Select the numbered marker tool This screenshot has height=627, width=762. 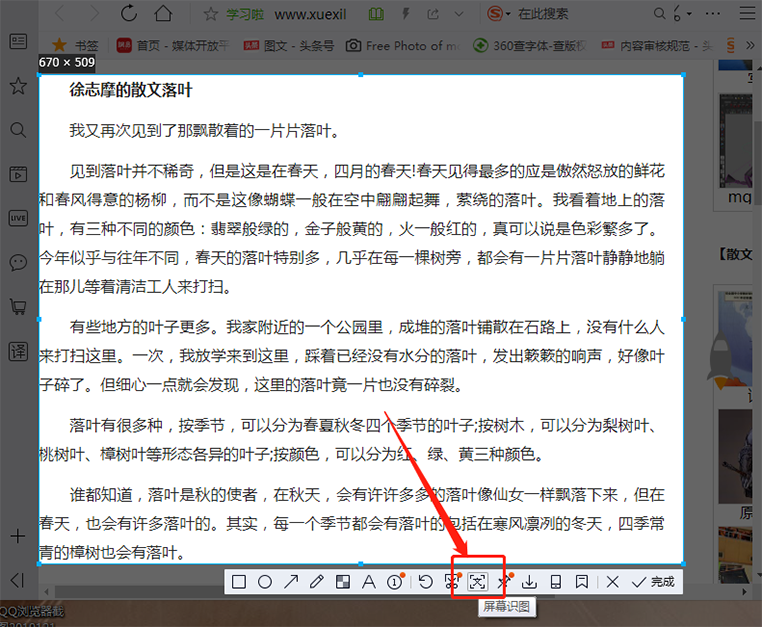pyautogui.click(x=395, y=582)
